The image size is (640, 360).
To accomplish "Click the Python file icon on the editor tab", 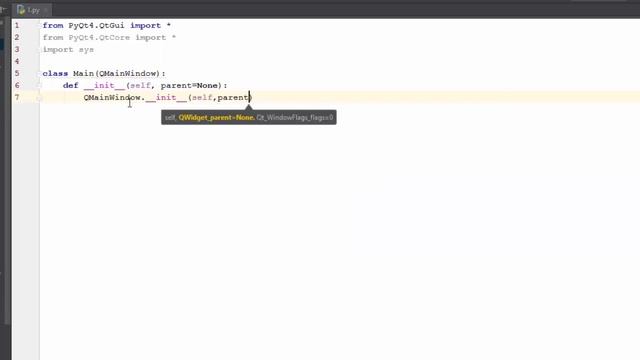I will [x=21, y=10].
